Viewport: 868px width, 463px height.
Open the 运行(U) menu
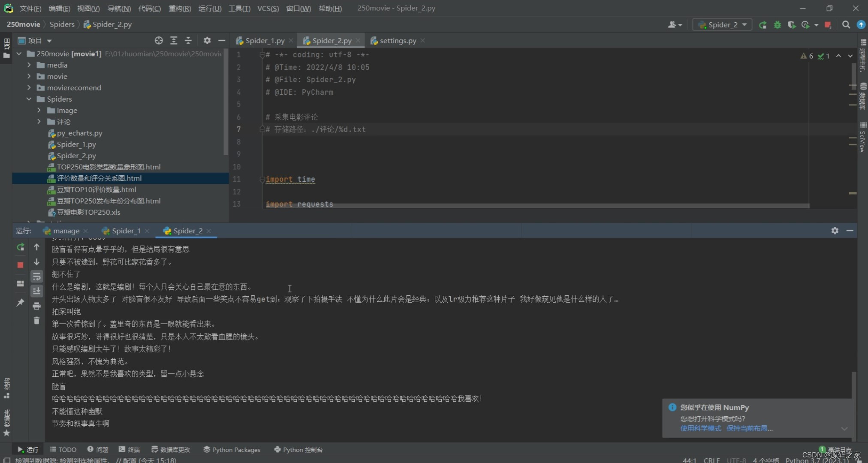(x=210, y=8)
